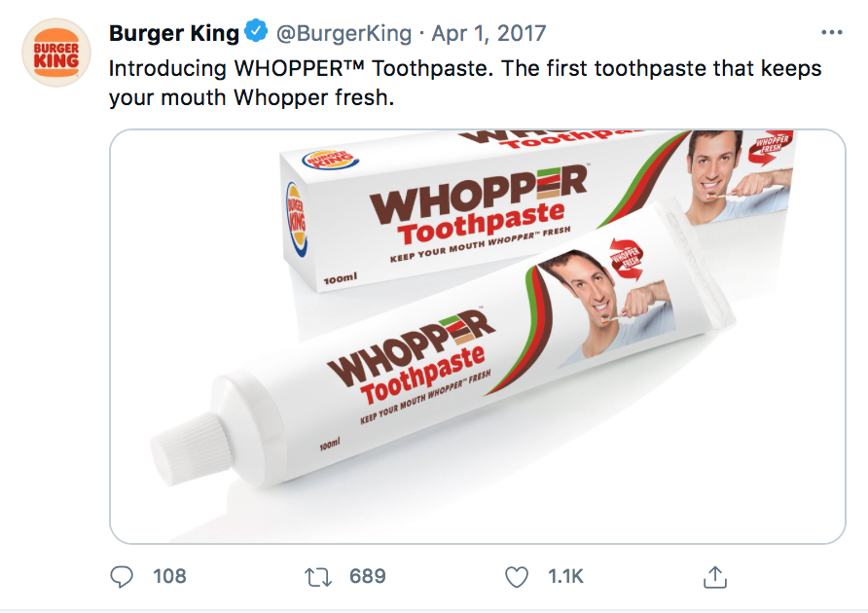Click the 1.1K likes count
The height and width of the screenshot is (613, 868).
(x=565, y=577)
